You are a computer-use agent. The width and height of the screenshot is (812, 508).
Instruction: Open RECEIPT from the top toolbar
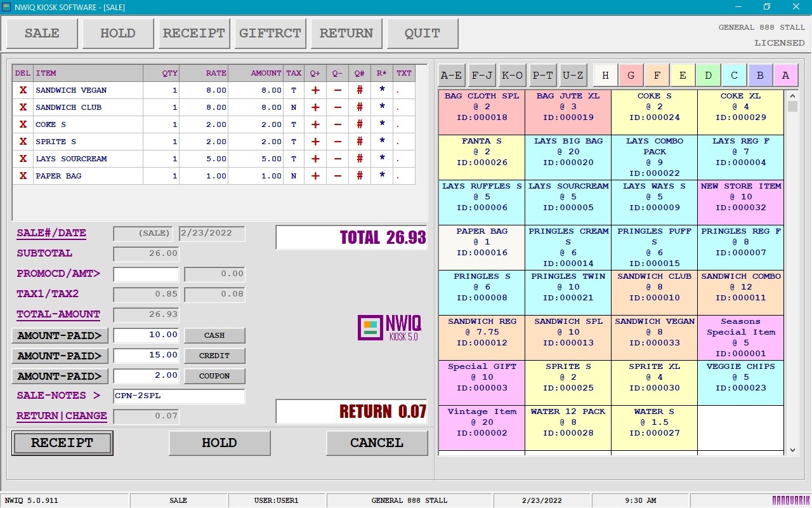tap(194, 34)
